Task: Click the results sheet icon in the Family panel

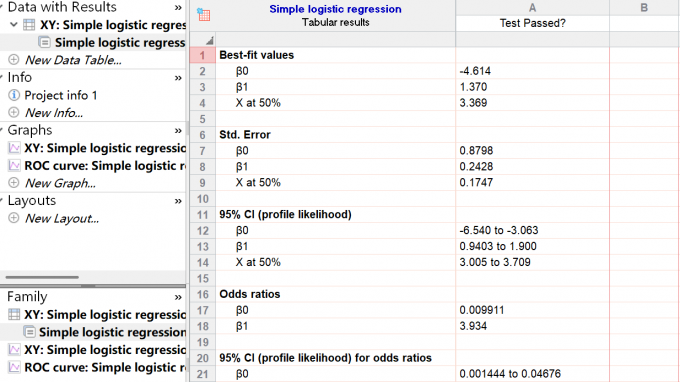Action: pyautogui.click(x=29, y=332)
